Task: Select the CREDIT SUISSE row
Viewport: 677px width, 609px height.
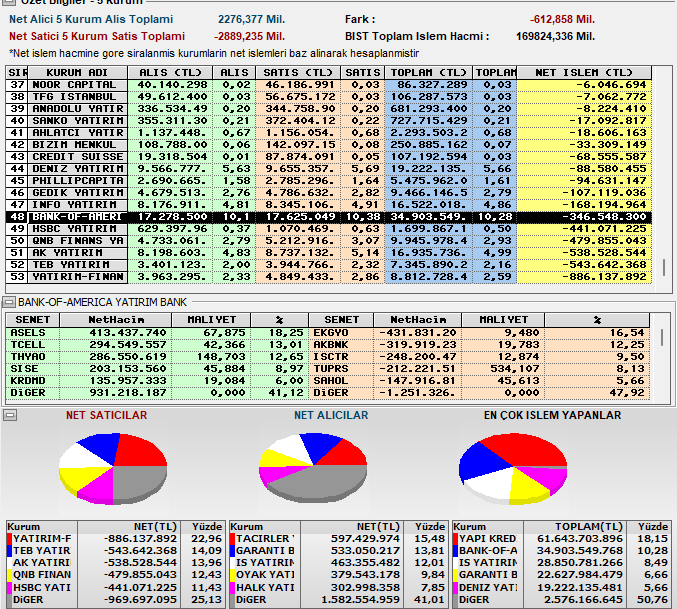Action: 329,157
